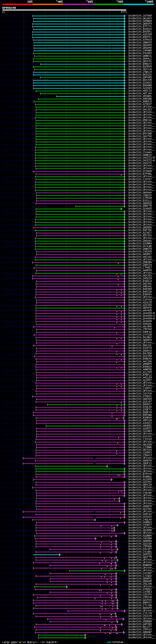Screen dimensions: 156x644
Task: Select label UniRef100_A2ZA15
Action: [140, 88]
